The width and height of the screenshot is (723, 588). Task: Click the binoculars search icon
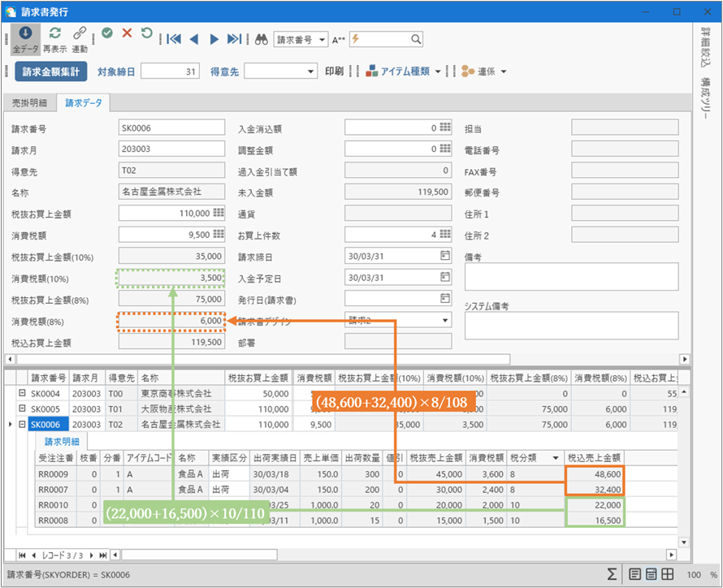pos(262,39)
